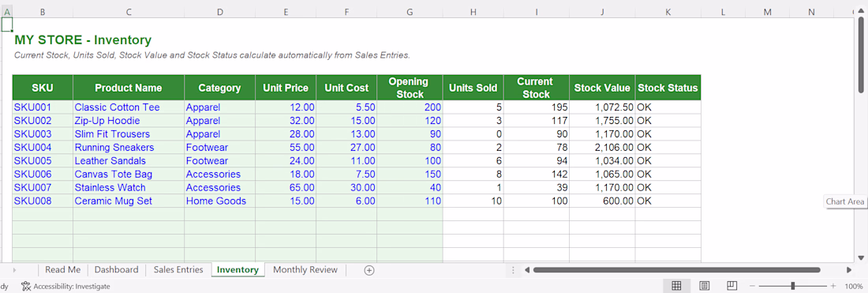Select the 1,755.00 stock value cell
The height and width of the screenshot is (293, 868).
[x=602, y=121]
